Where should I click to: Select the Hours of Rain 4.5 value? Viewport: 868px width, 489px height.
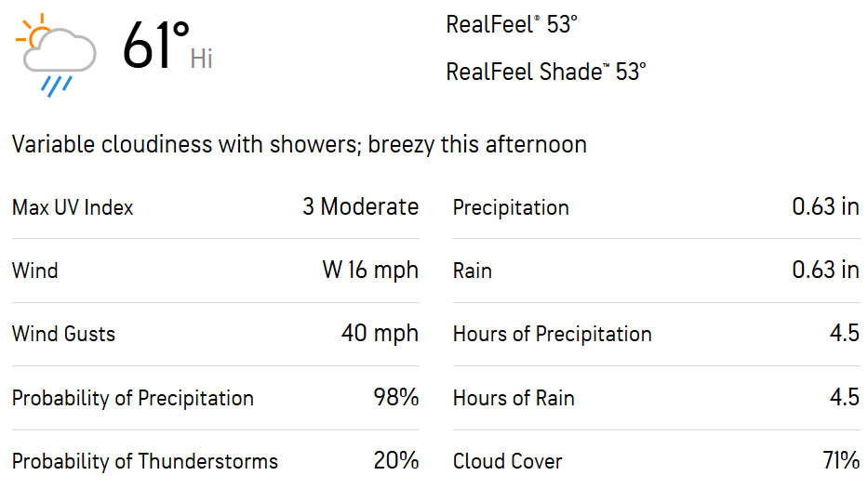click(x=844, y=397)
